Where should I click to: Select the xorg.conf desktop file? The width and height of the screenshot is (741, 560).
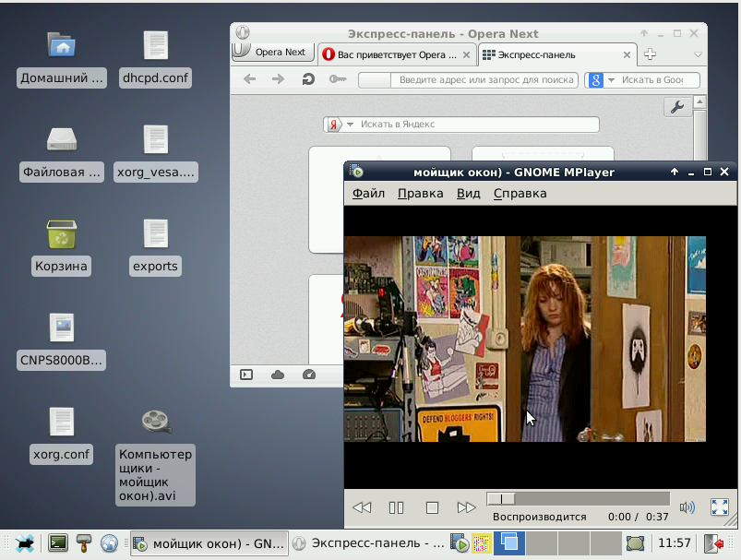(62, 435)
